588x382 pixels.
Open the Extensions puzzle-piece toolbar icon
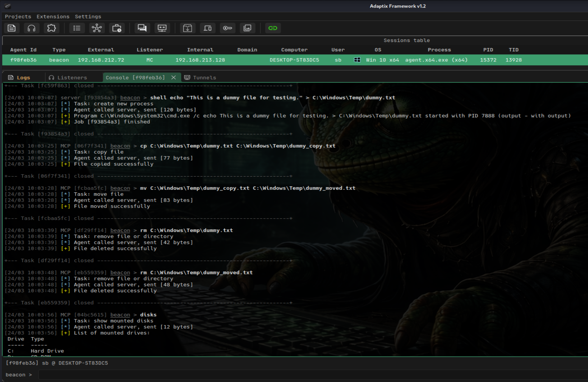pos(51,28)
